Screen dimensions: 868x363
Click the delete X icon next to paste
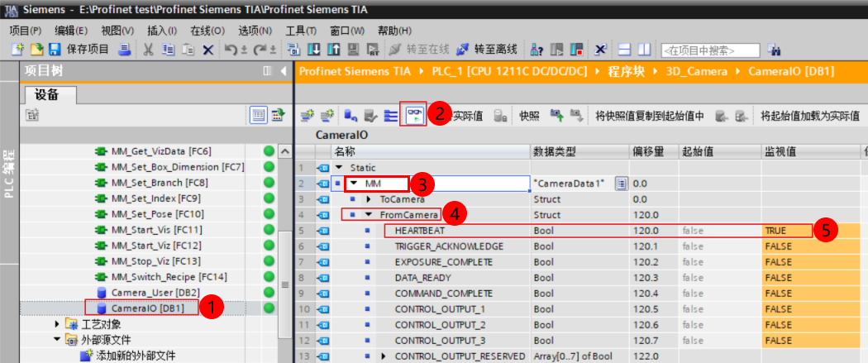point(208,50)
